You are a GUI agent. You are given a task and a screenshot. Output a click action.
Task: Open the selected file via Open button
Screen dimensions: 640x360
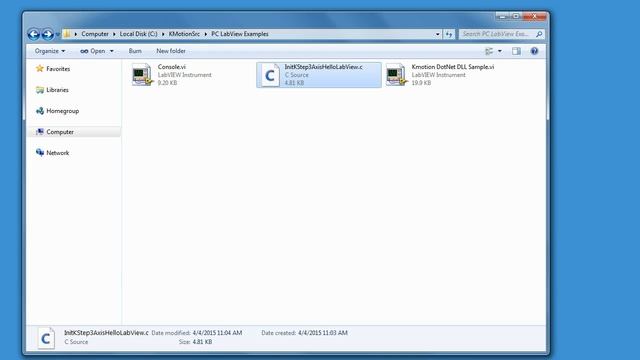93,51
